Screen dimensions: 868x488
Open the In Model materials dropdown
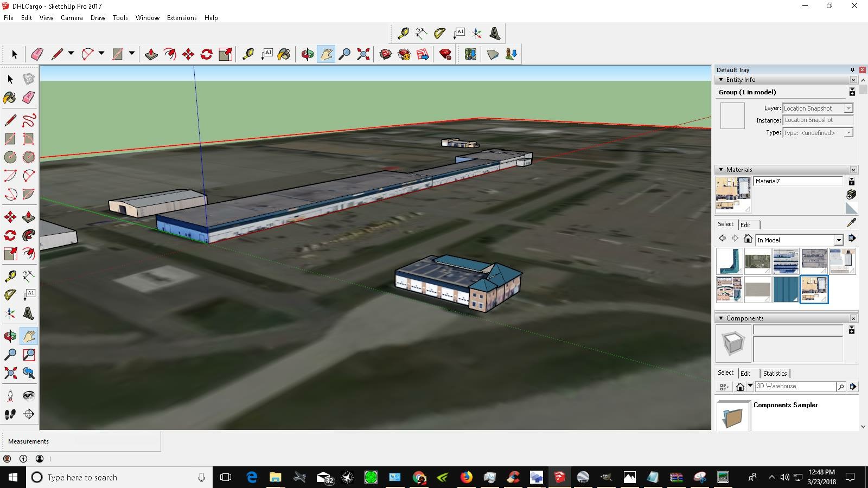(x=839, y=240)
